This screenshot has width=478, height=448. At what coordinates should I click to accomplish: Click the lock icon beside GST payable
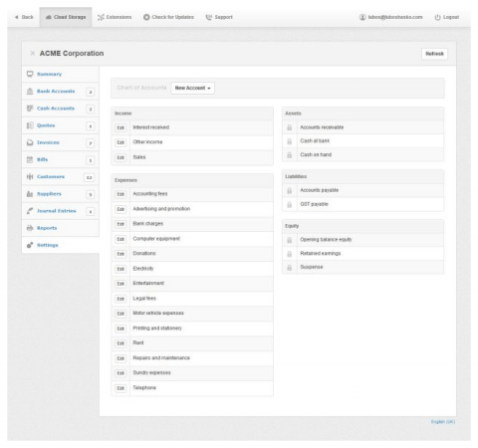290,204
